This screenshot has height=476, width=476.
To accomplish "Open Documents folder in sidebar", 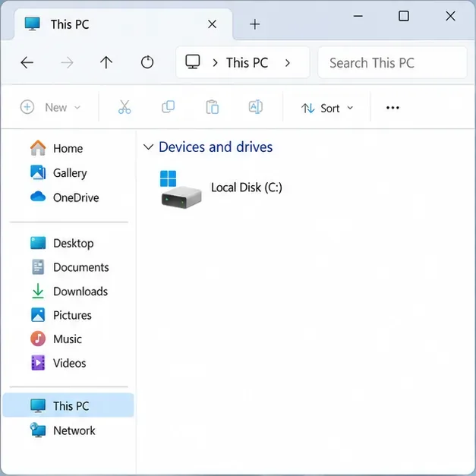I will pyautogui.click(x=70, y=267).
